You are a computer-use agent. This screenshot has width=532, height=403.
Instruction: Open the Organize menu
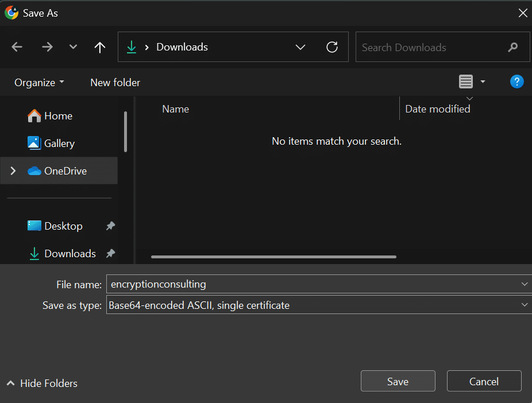[x=39, y=83]
